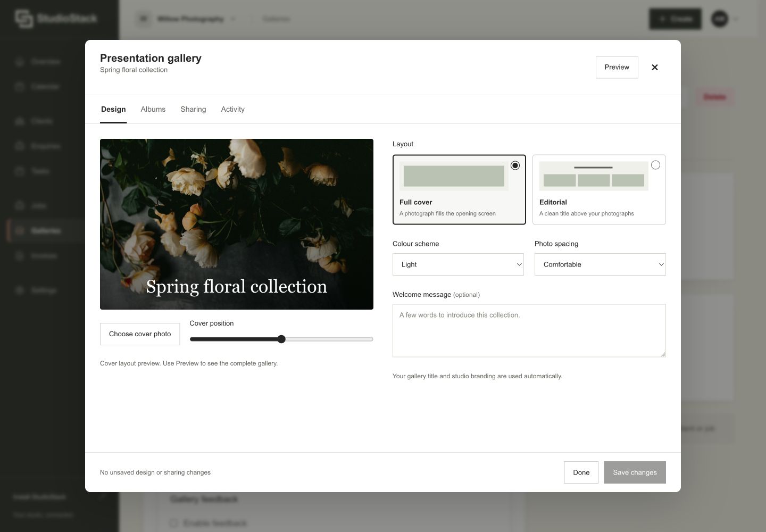Click the blurred Create button behind dialog

[x=675, y=19]
